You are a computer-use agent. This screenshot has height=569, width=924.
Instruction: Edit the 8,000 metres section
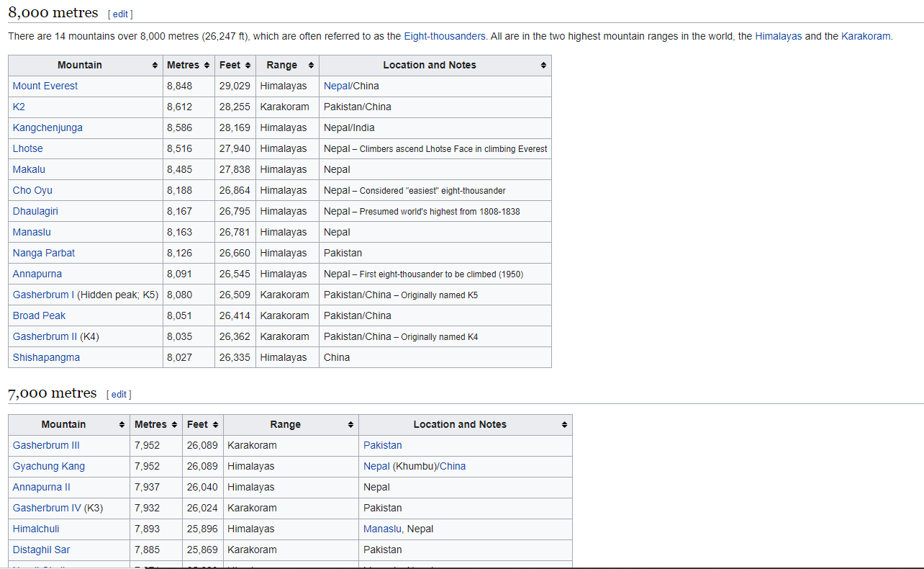click(119, 14)
